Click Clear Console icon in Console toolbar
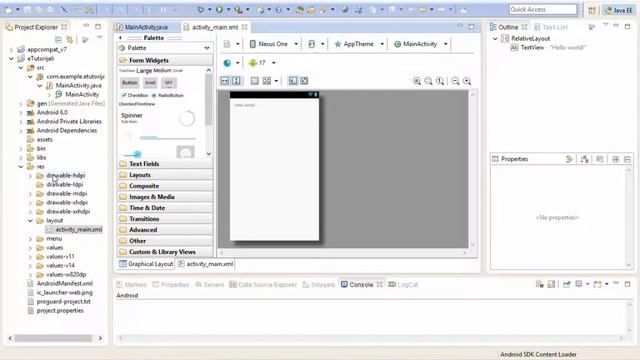 point(540,284)
